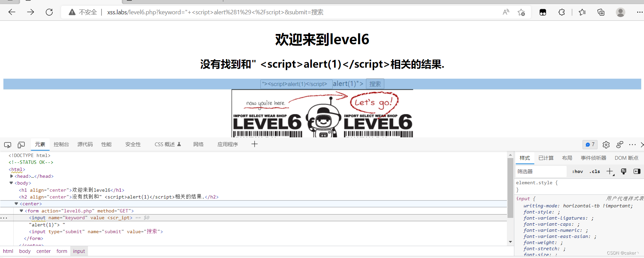Open Collections panel
The width and height of the screenshot is (644, 258).
(x=601, y=12)
